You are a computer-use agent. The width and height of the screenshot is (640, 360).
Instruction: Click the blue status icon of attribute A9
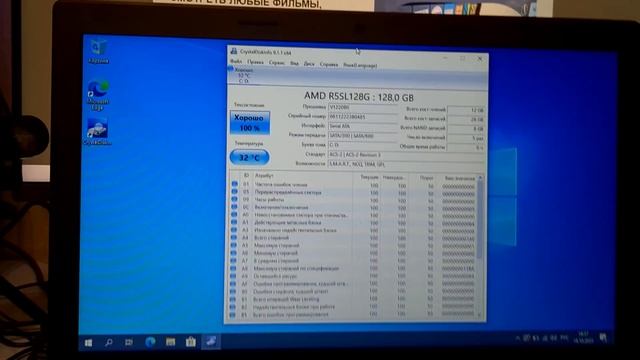pos(233,276)
